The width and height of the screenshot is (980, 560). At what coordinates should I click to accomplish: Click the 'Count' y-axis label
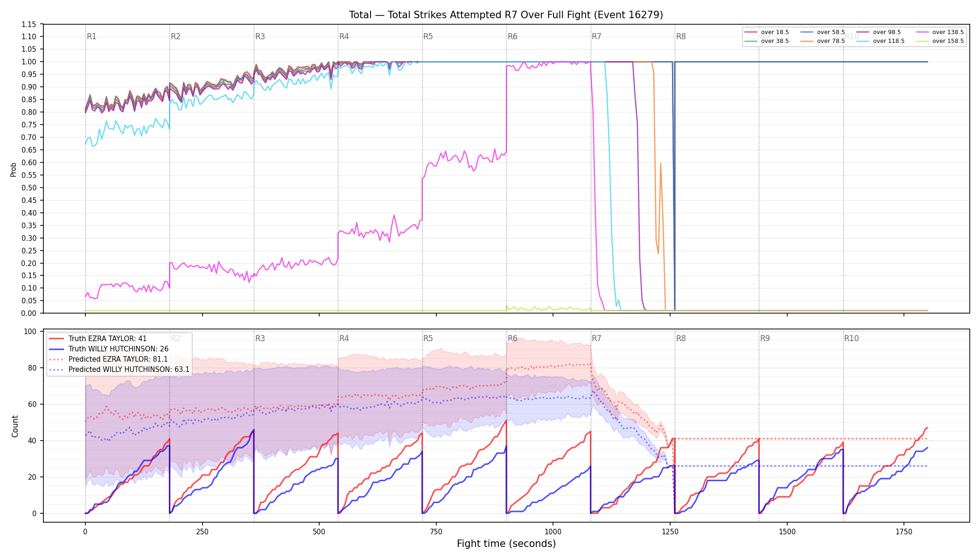(x=15, y=426)
